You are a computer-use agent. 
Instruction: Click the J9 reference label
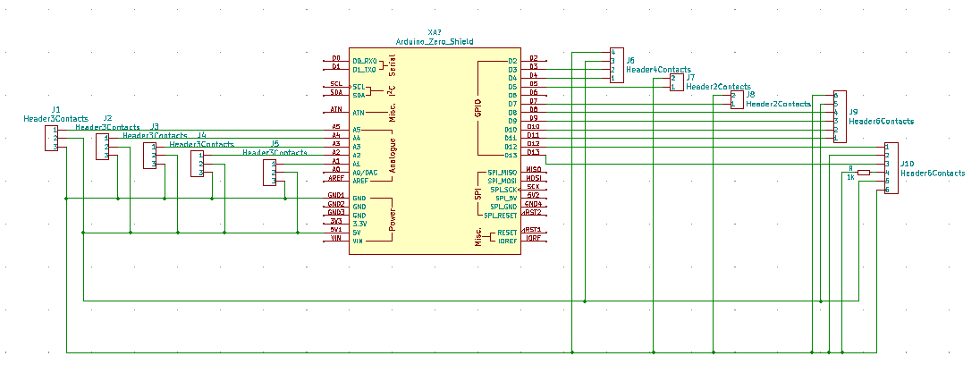point(853,113)
